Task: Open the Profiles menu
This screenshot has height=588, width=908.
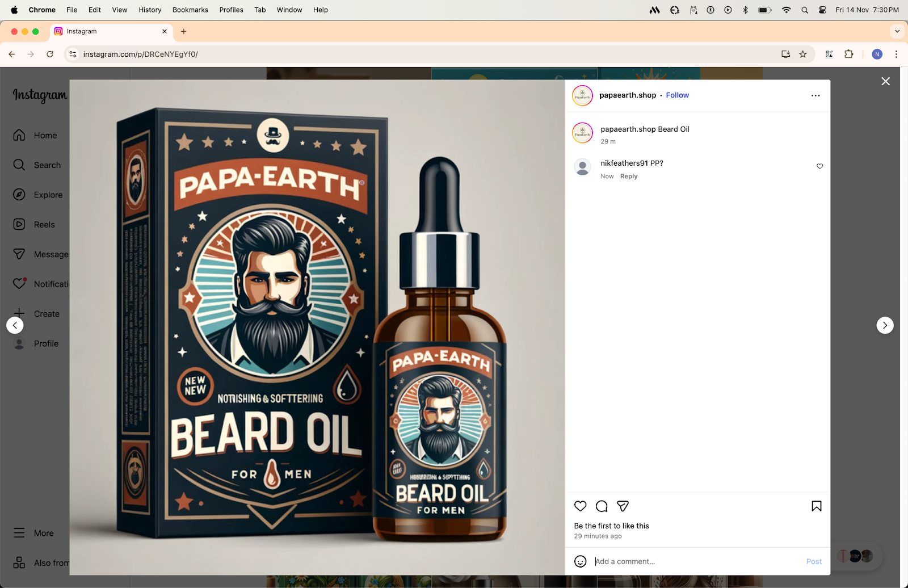Action: point(232,10)
